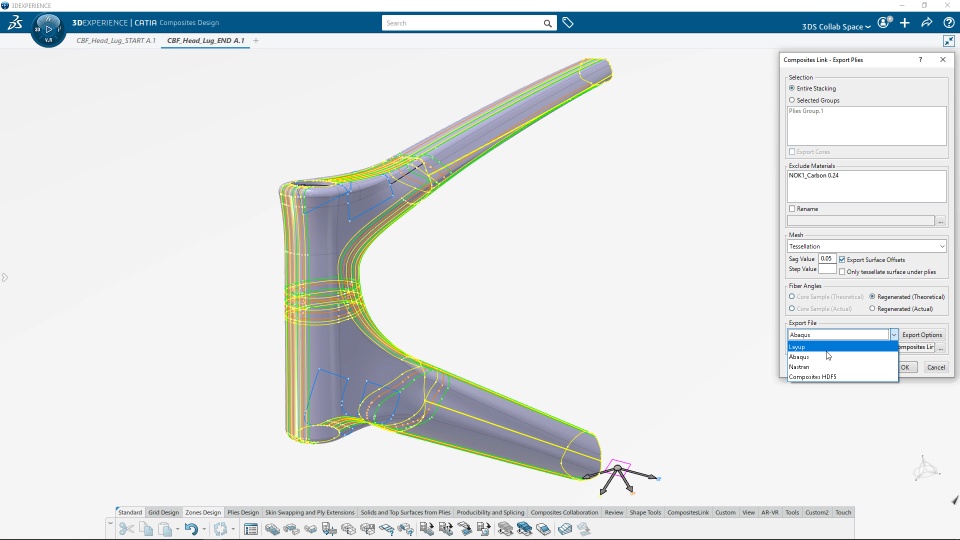
Task: Select the Selected Groups radio button
Action: [x=792, y=100]
